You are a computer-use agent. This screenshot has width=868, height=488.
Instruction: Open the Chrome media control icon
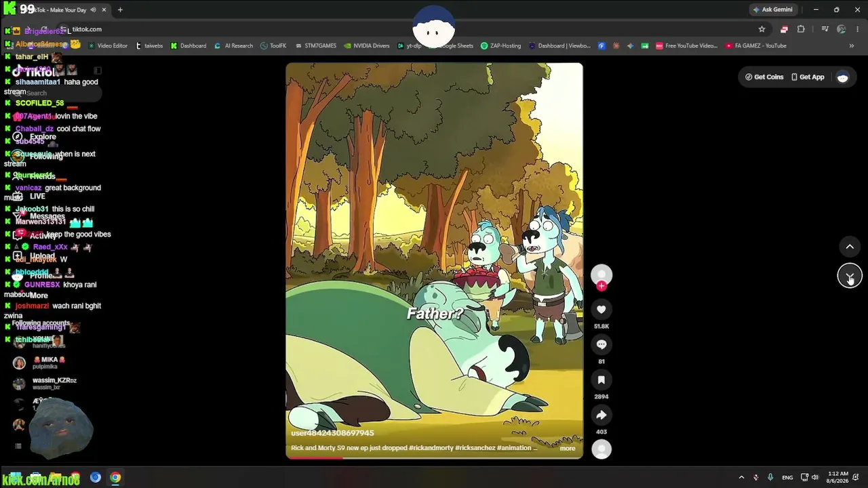[825, 29]
